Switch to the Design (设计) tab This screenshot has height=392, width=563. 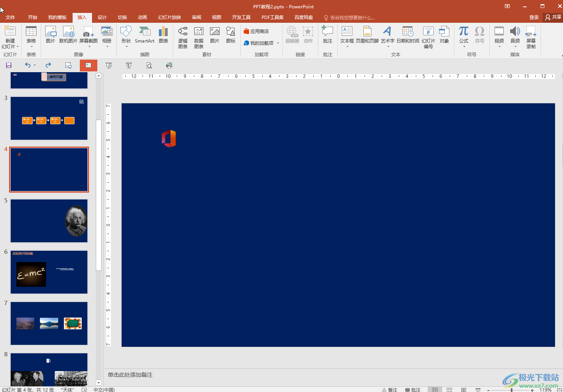coord(102,17)
